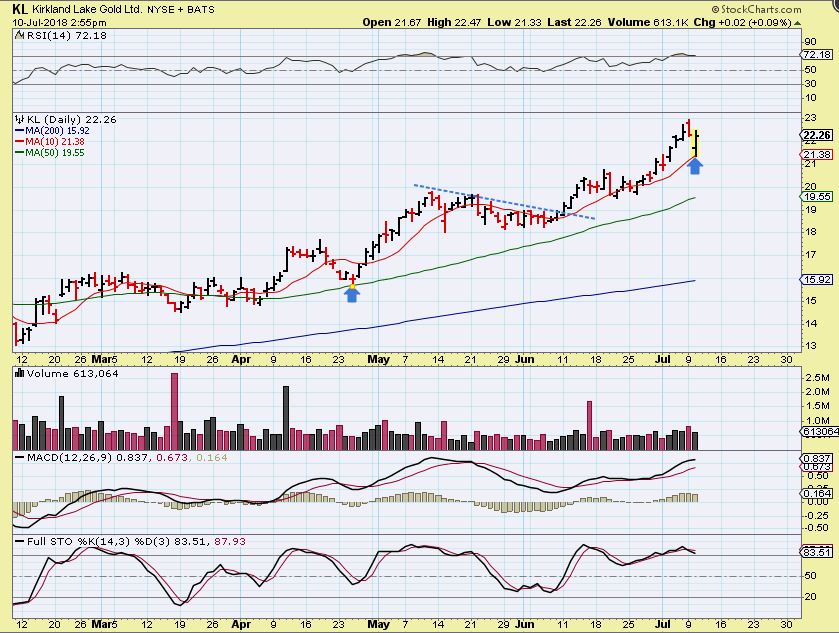Click the red MA(10) legend line swatch

pyautogui.click(x=20, y=142)
